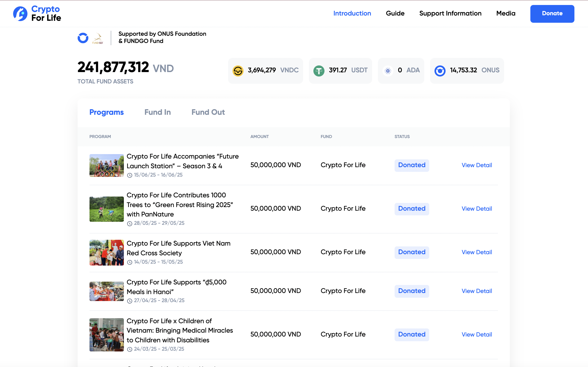The width and height of the screenshot is (588, 367).
Task: Click title 'Crypto For Life Contributes 1000 Trees'
Action: pos(180,205)
